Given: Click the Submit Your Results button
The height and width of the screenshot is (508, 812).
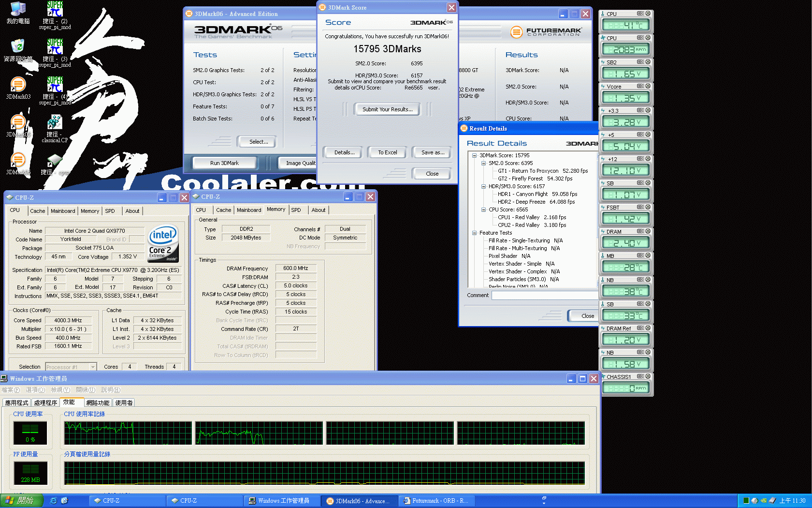Looking at the screenshot, I should click(x=387, y=109).
